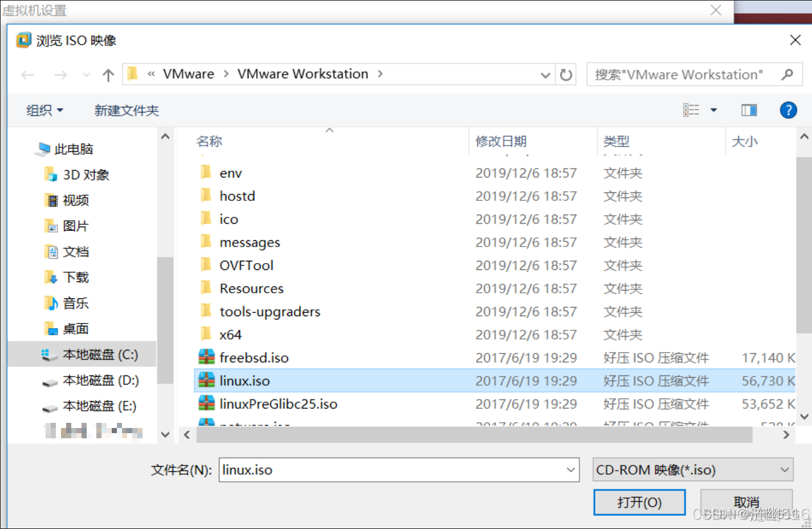Select the tools-upgraders folder name
This screenshot has height=529, width=812.
[x=270, y=312]
